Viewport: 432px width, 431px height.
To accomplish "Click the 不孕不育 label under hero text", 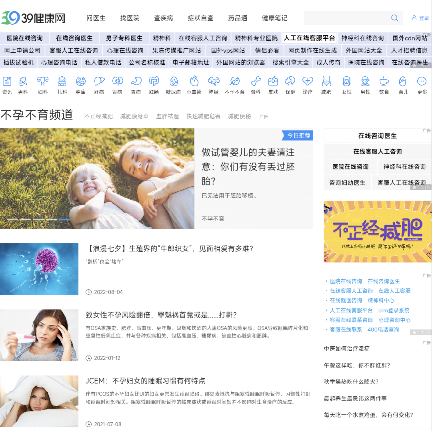I will (213, 218).
